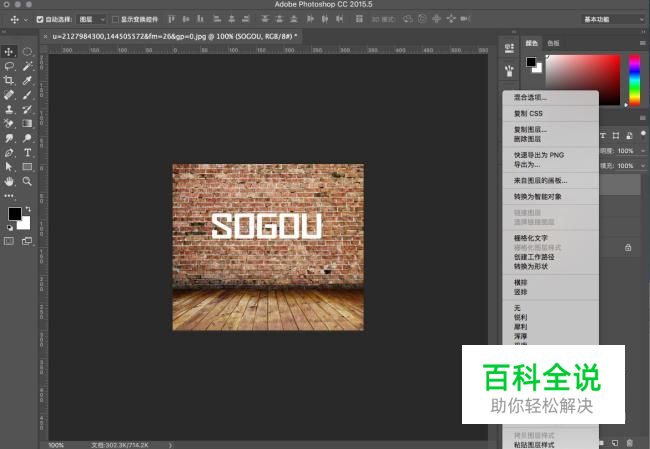650x449 pixels.
Task: Click the type layer filter icon
Action: coord(603,136)
